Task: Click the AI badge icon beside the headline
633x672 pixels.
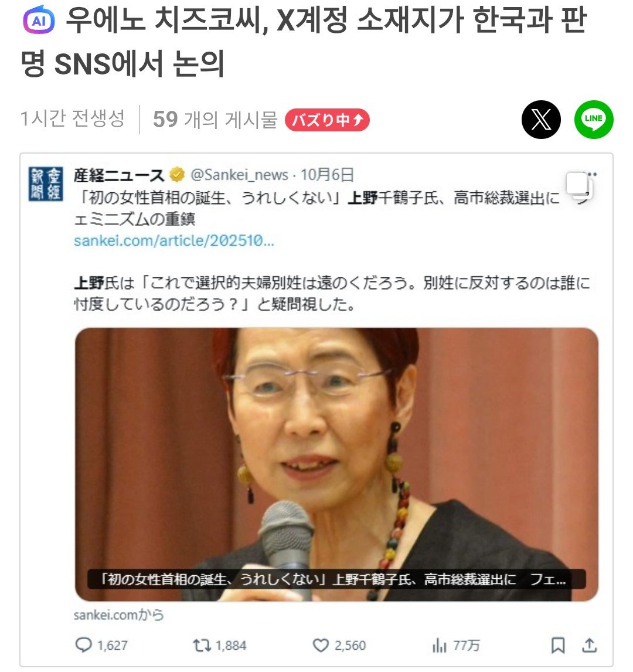Action: pos(39,20)
